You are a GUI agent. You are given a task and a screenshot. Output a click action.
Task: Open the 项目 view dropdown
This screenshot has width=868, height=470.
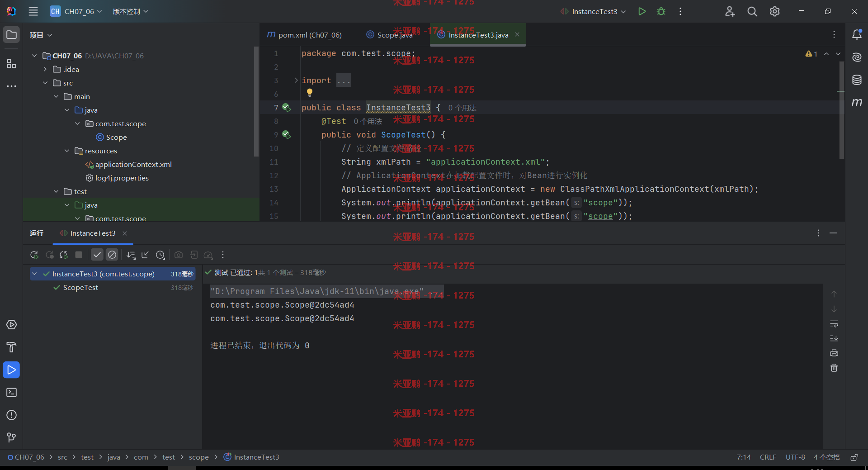point(41,35)
